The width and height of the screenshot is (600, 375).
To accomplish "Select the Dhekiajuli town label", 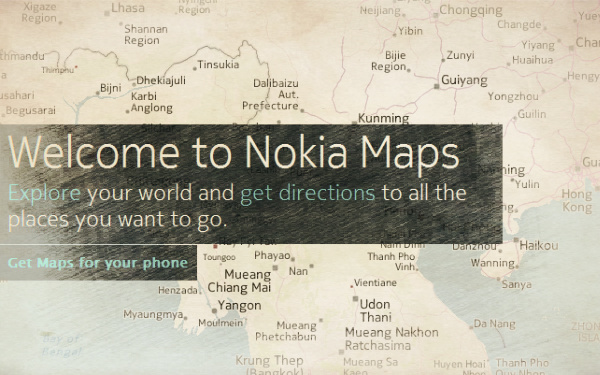I will click(161, 80).
